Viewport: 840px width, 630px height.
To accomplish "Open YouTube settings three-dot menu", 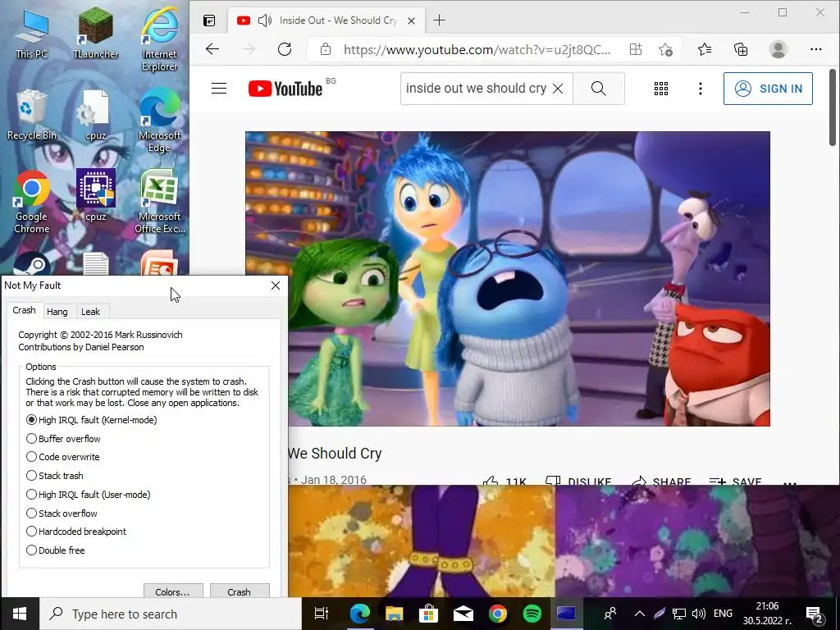I will 701,89.
